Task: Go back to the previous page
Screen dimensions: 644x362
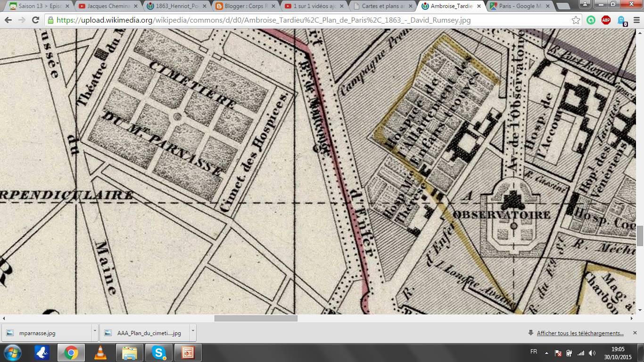Action: (x=8, y=20)
